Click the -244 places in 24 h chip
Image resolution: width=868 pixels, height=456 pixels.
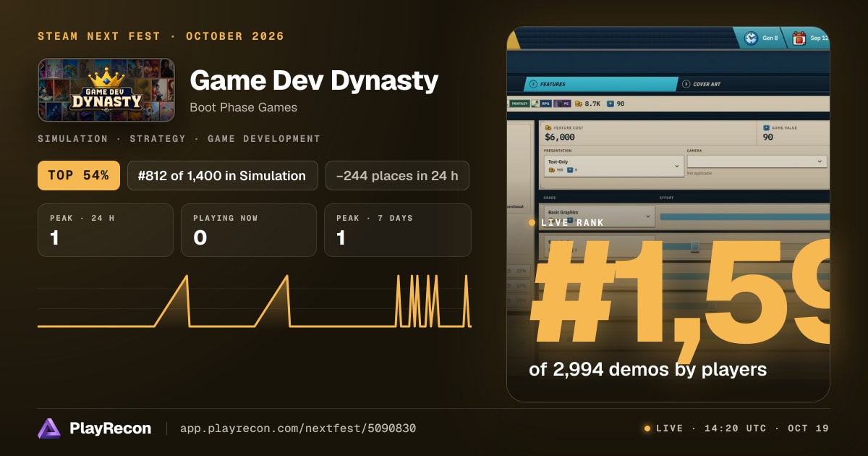397,175
